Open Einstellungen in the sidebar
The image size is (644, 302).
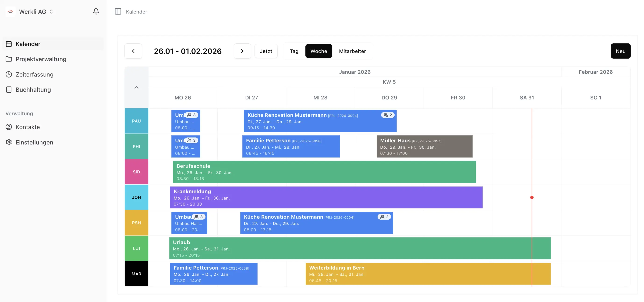(53, 142)
